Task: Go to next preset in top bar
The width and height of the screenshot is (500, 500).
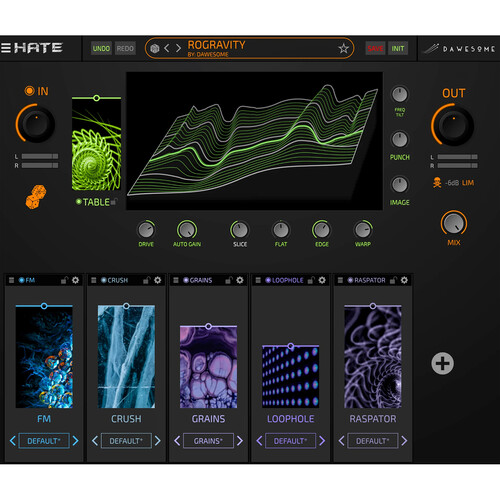Action: click(x=178, y=48)
